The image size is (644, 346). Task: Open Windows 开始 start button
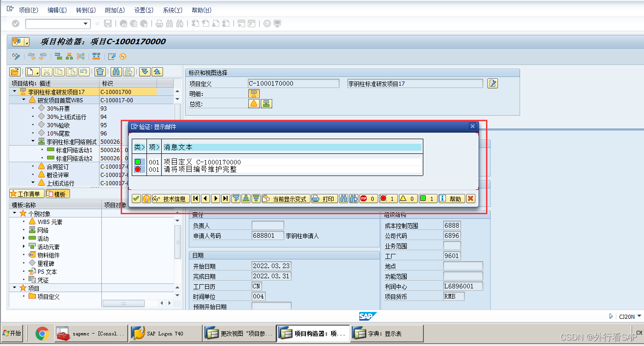(x=12, y=334)
